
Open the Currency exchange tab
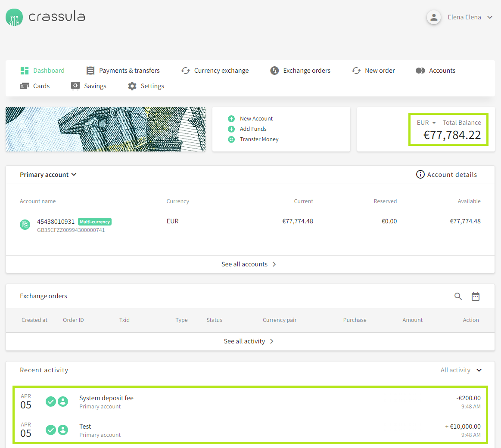[215, 71]
